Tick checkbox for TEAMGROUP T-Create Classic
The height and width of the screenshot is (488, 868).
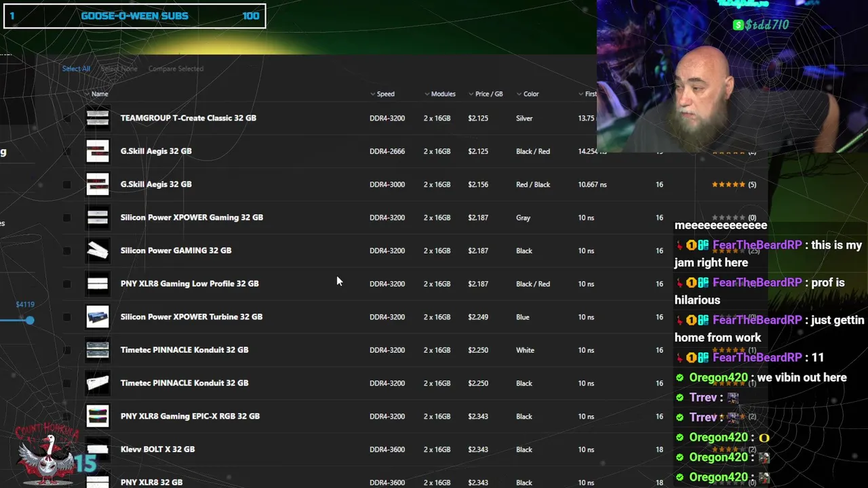tap(66, 118)
